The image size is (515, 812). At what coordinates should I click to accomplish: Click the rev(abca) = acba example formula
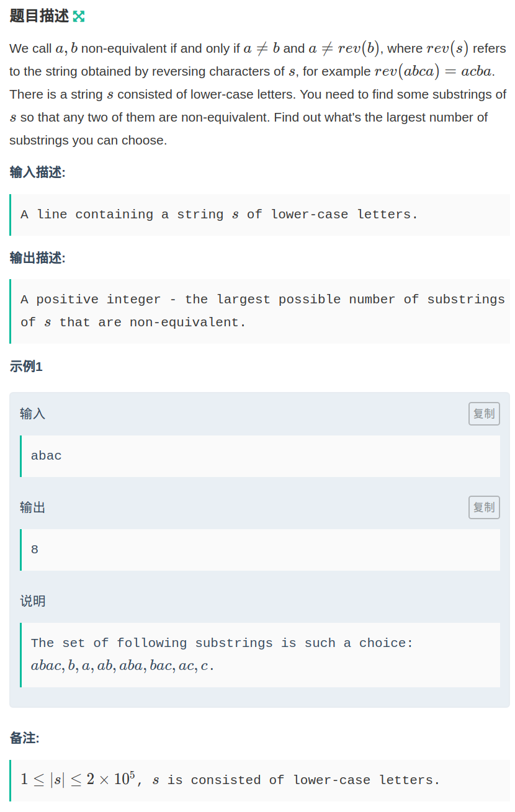point(434,71)
